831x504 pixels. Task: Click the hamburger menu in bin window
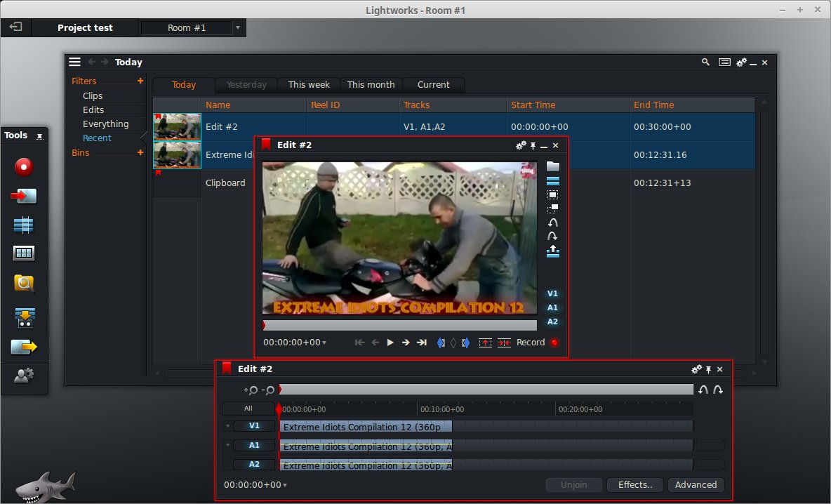tap(75, 62)
